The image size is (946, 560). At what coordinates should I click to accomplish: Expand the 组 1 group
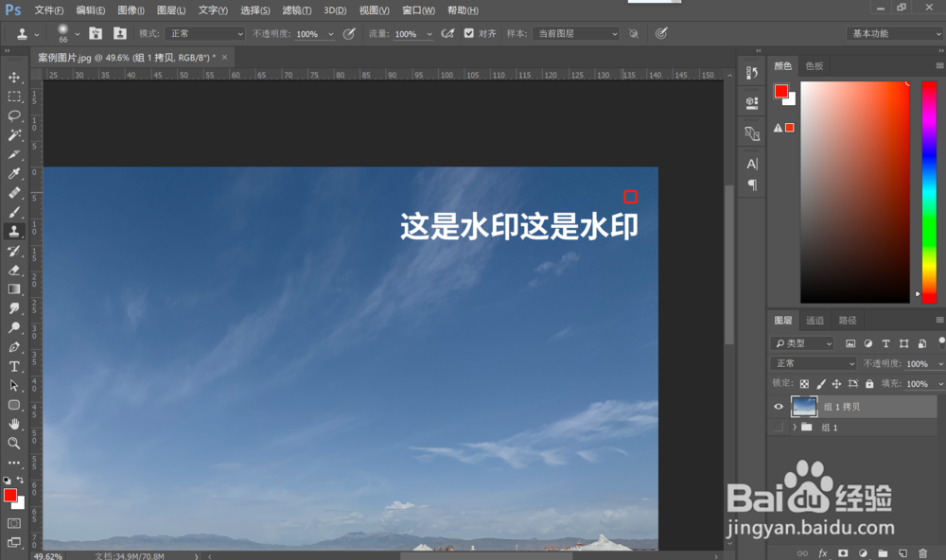(x=793, y=427)
